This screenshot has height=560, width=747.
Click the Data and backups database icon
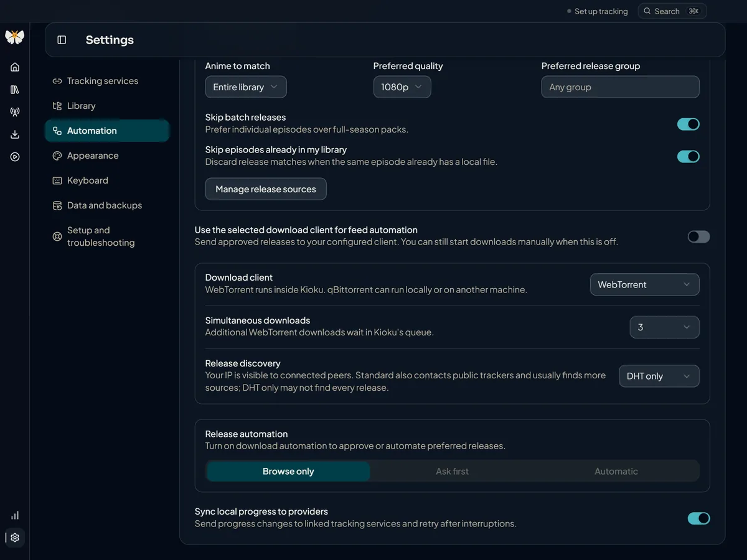pos(57,205)
